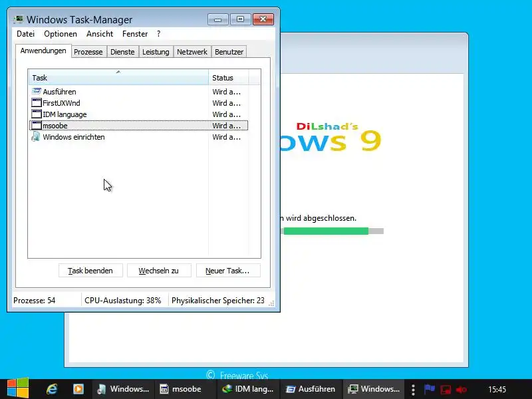Switch to the Prozesse tab
532x399 pixels.
(88, 52)
